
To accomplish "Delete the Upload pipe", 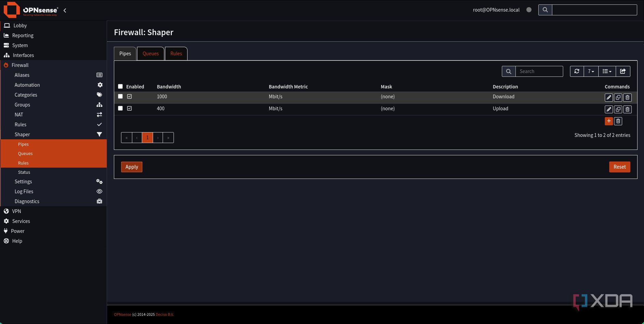I will 627,109.
